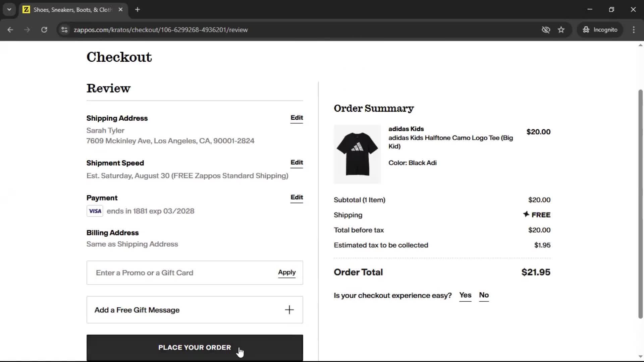The width and height of the screenshot is (644, 362).
Task: Minimize the browser window
Action: pyautogui.click(x=590, y=9)
